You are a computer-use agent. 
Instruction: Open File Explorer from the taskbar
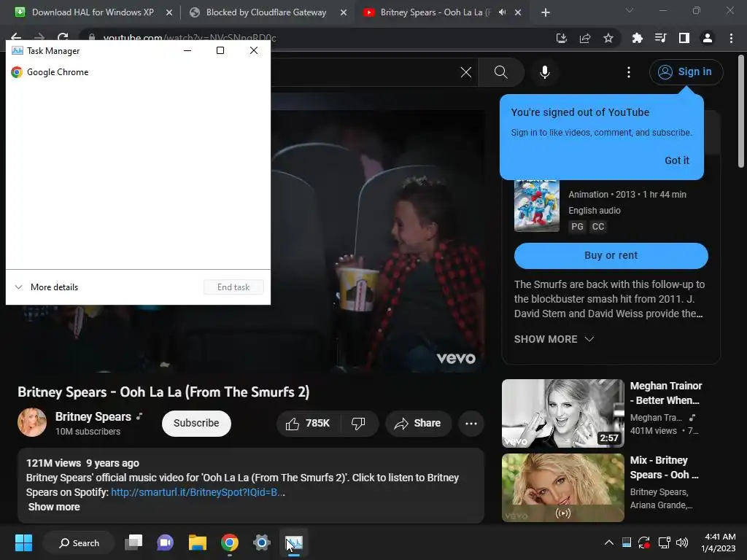coord(197,542)
